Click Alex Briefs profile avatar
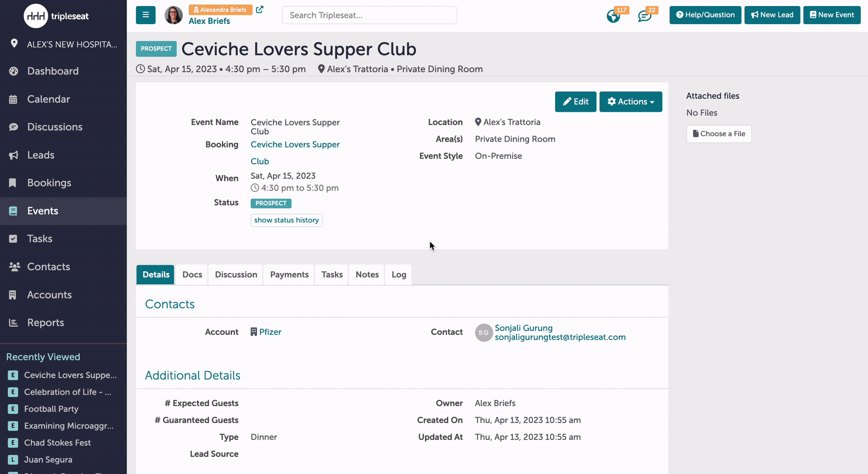Viewport: 868px width, 474px height. pyautogui.click(x=174, y=15)
